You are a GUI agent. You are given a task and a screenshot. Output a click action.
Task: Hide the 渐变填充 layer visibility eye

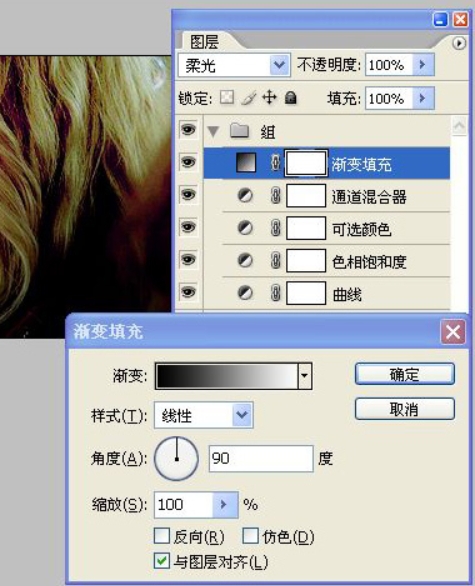(188, 162)
